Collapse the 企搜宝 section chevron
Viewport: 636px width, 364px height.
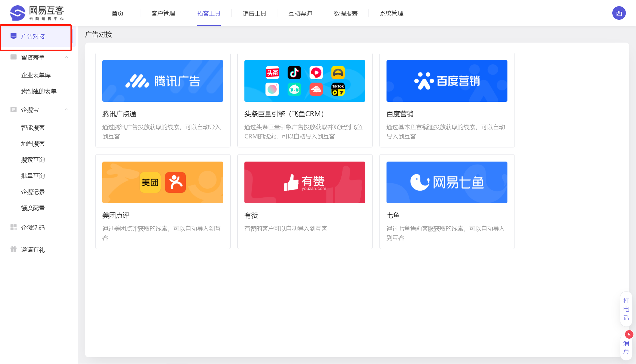[67, 110]
